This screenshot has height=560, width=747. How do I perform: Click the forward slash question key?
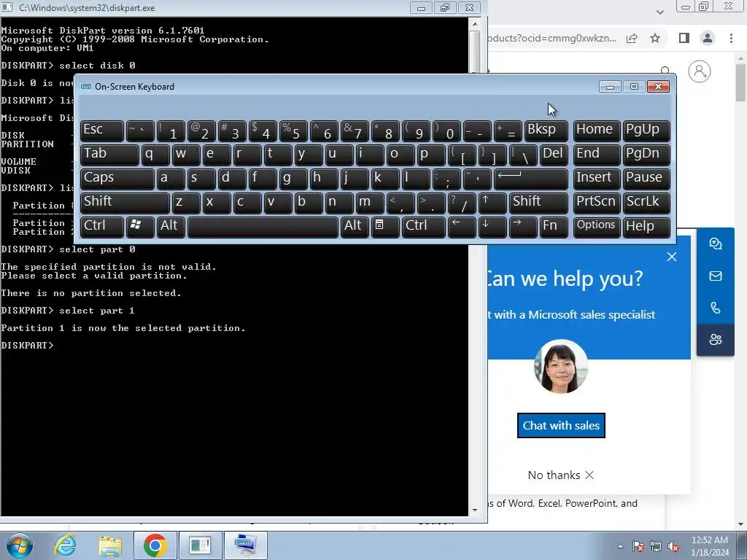coord(462,203)
